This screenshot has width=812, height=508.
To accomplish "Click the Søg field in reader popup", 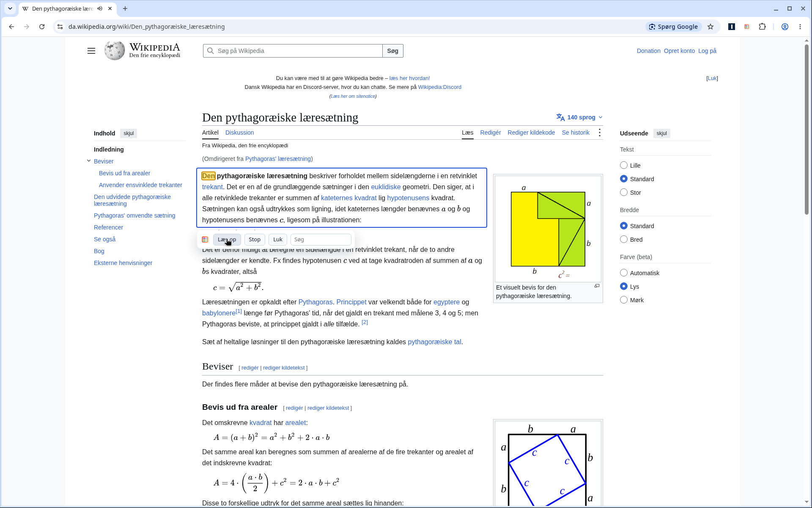I will click(x=321, y=240).
